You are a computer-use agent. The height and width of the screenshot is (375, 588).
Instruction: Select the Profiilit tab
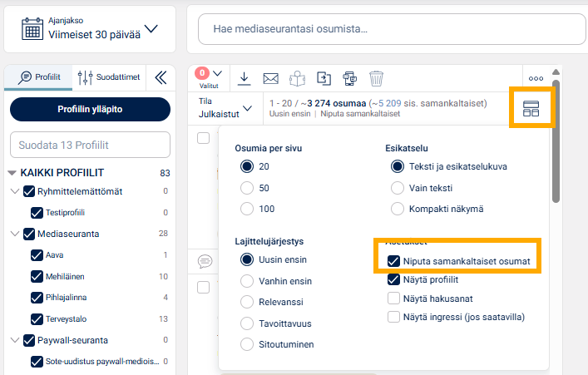point(38,78)
